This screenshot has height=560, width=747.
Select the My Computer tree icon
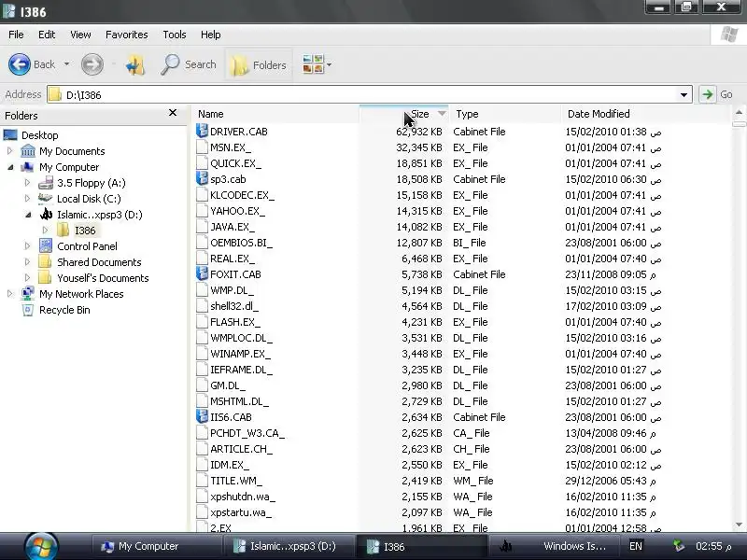click(x=28, y=167)
